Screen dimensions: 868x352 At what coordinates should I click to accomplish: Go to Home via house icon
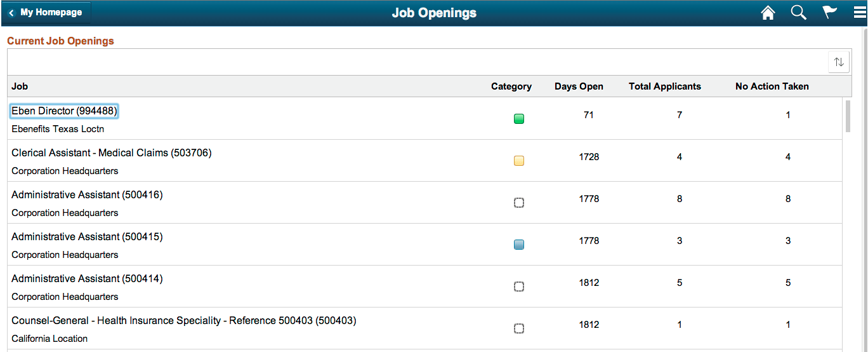[768, 13]
